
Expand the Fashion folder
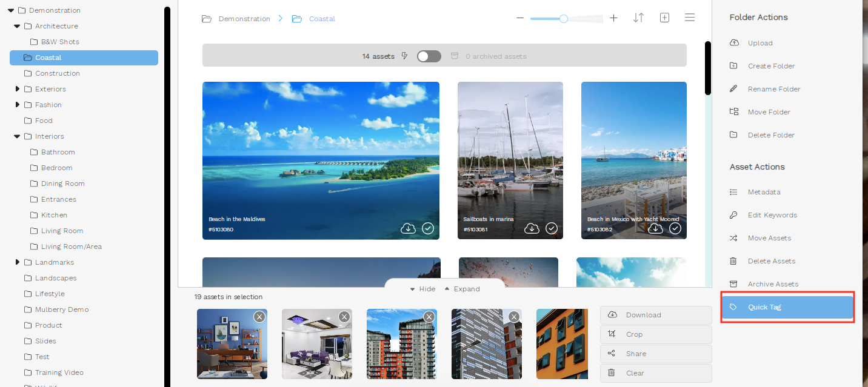point(18,105)
